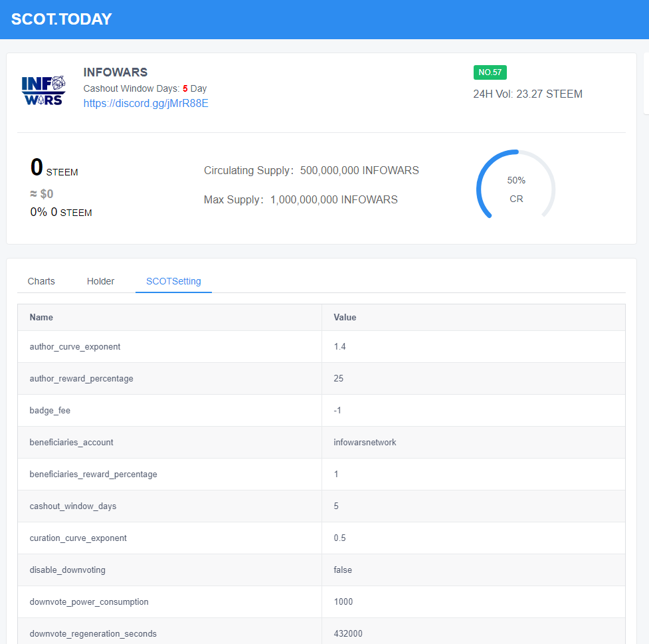The width and height of the screenshot is (649, 644).
Task: Select the beneficiaries_reward_percentage row
Action: click(x=322, y=475)
